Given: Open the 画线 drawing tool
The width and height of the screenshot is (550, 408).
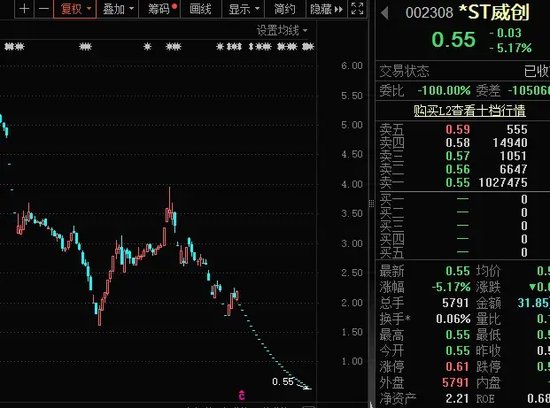Looking at the screenshot, I should [x=200, y=9].
